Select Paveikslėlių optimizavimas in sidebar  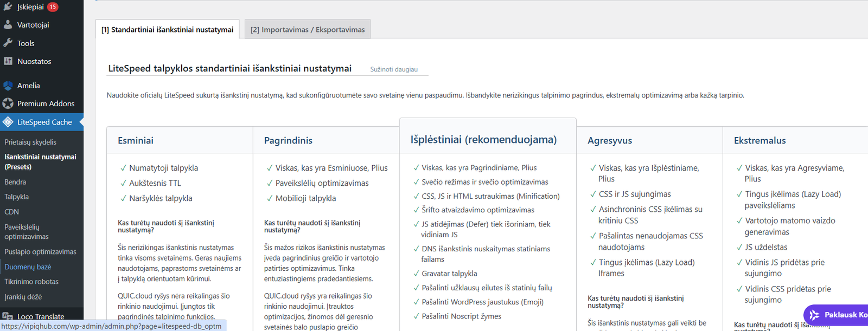click(x=26, y=232)
